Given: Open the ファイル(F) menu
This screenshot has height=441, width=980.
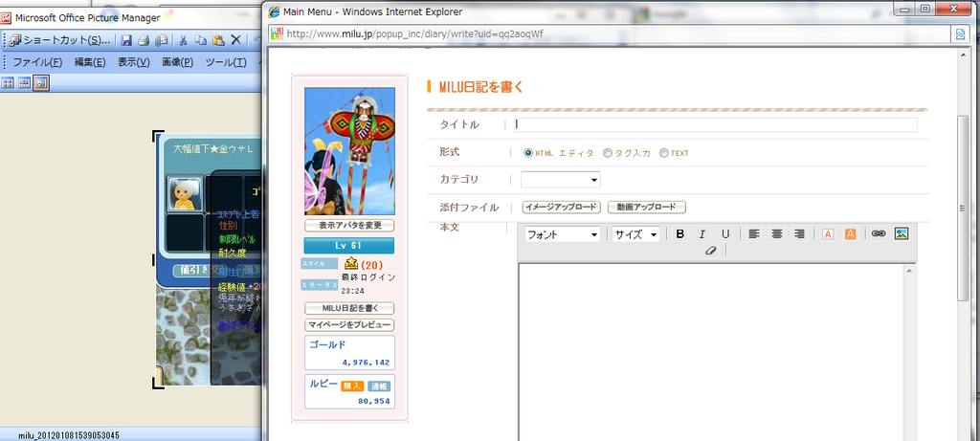Looking at the screenshot, I should (37, 62).
